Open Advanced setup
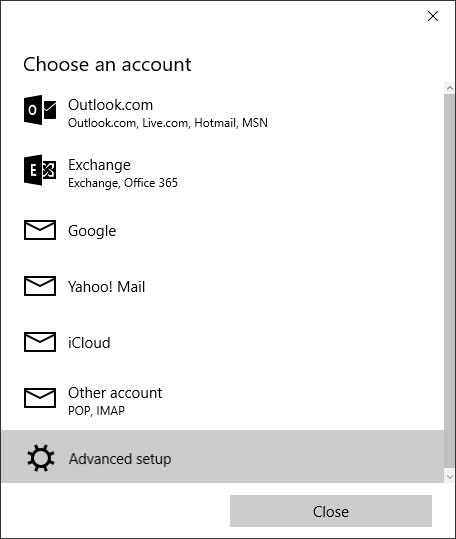Image resolution: width=456 pixels, height=539 pixels. 222,456
